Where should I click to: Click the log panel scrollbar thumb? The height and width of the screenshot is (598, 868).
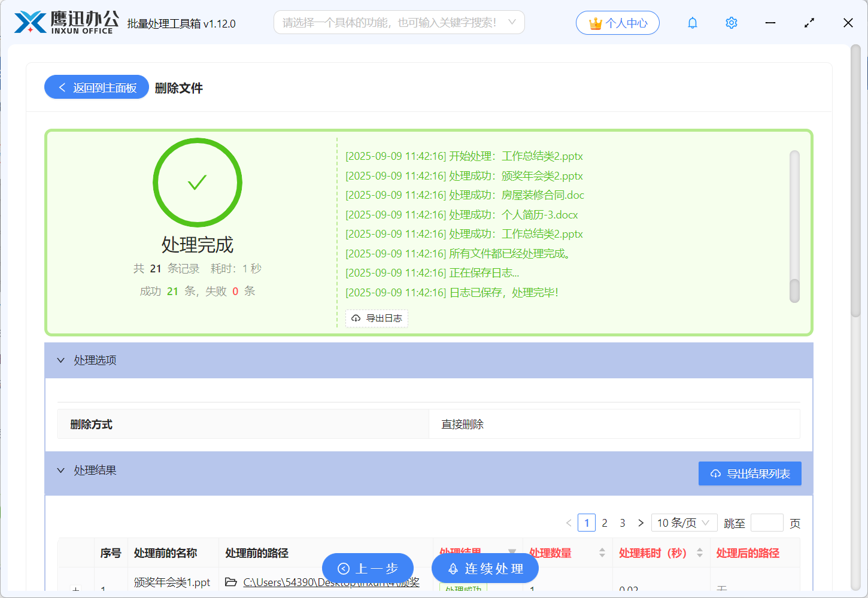pyautogui.click(x=795, y=291)
